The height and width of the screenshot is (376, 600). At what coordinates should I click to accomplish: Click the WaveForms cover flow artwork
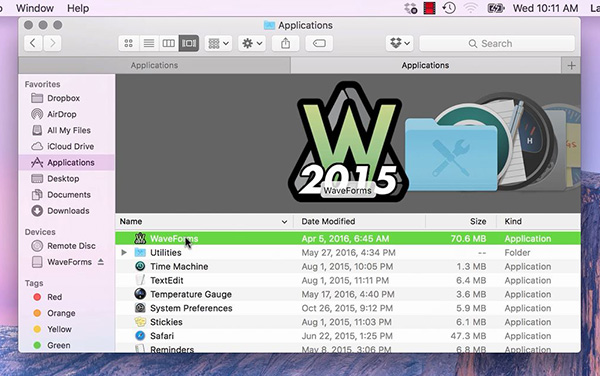click(347, 142)
